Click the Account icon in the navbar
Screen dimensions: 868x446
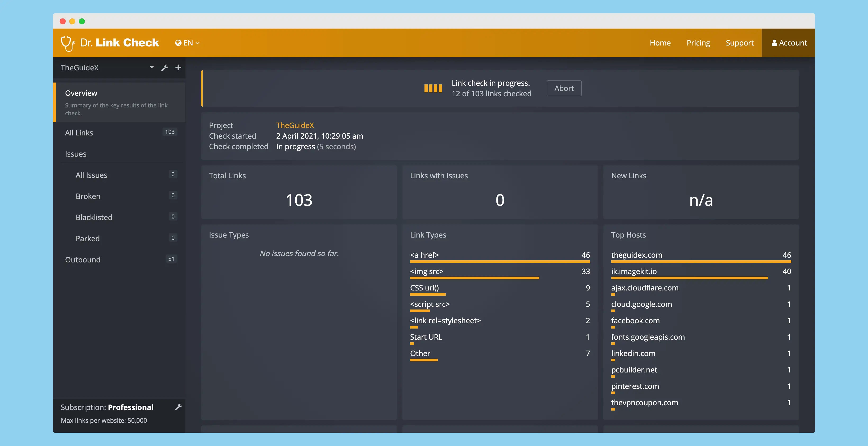click(775, 43)
